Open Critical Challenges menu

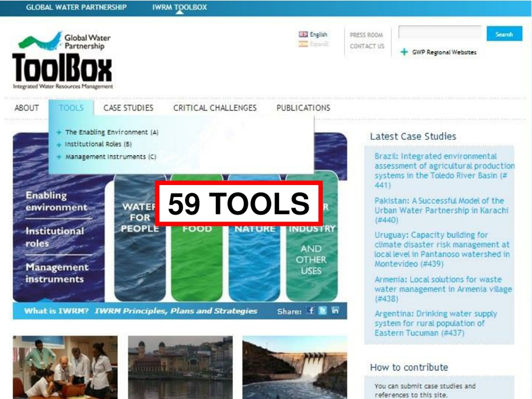(215, 108)
